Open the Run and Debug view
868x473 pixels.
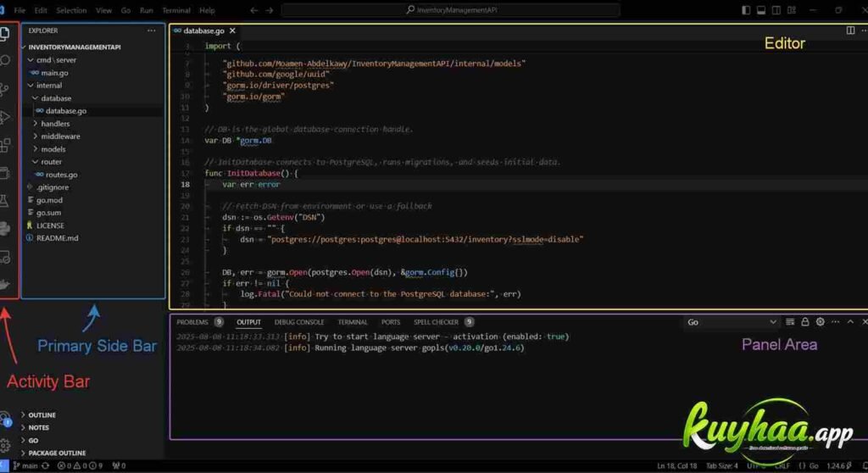click(x=5, y=117)
